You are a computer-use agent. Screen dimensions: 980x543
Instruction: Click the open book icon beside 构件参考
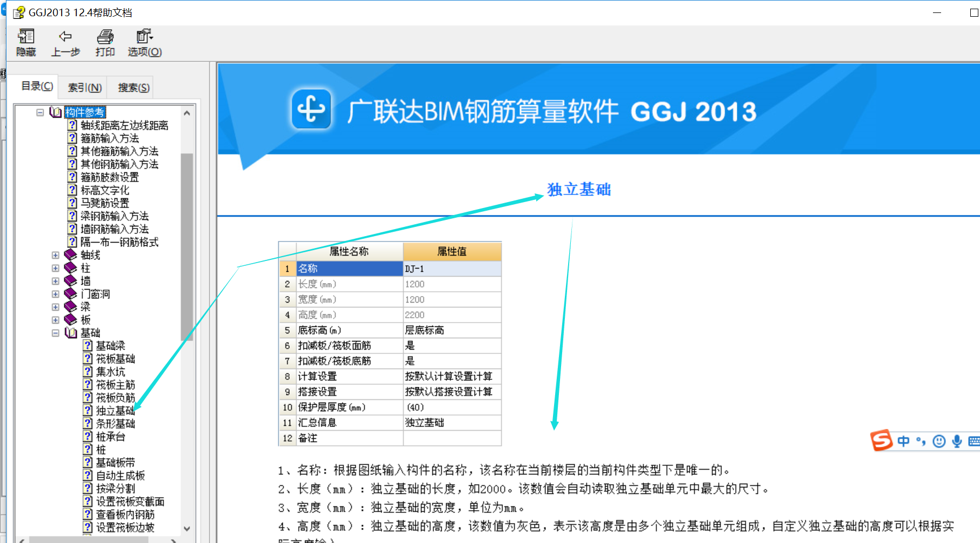[x=55, y=112]
